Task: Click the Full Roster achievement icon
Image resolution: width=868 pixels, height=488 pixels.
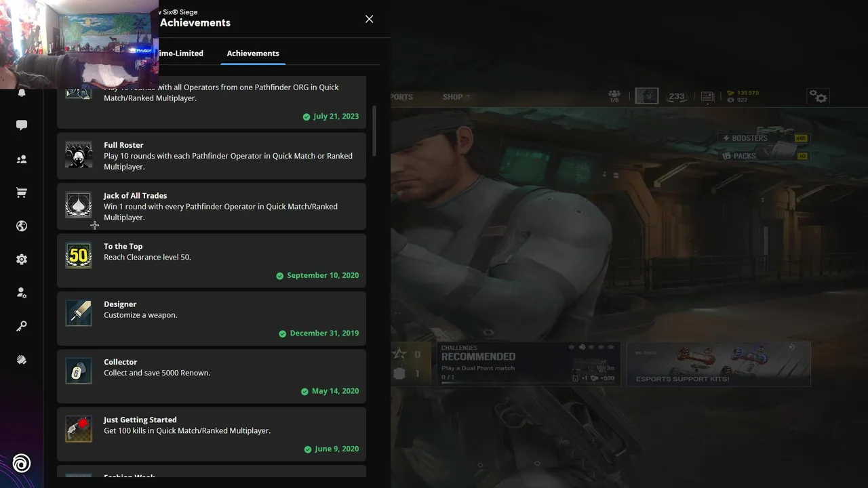Action: click(79, 155)
